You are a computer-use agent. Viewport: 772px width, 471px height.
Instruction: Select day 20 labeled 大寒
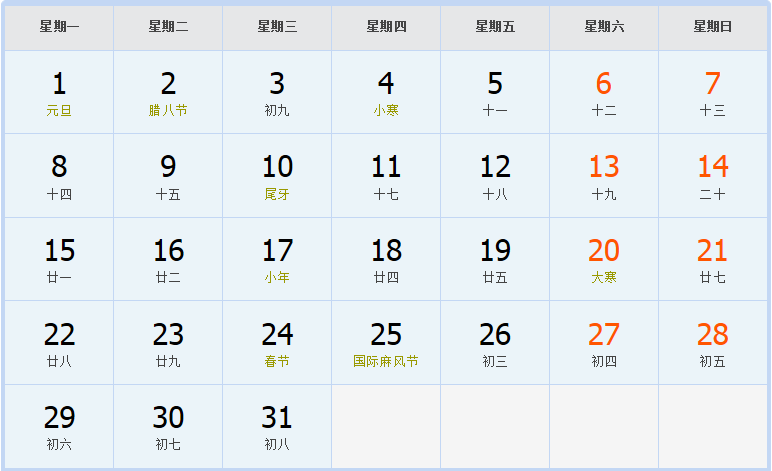[x=604, y=259]
